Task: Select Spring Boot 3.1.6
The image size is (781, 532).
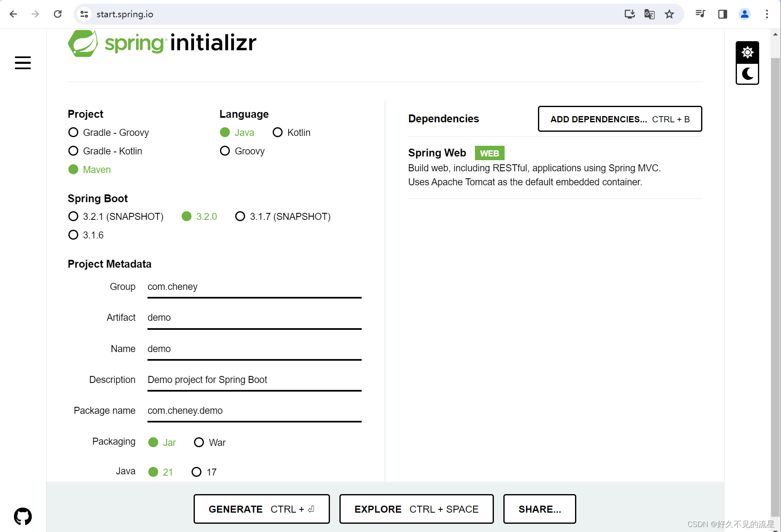Action: [86, 235]
